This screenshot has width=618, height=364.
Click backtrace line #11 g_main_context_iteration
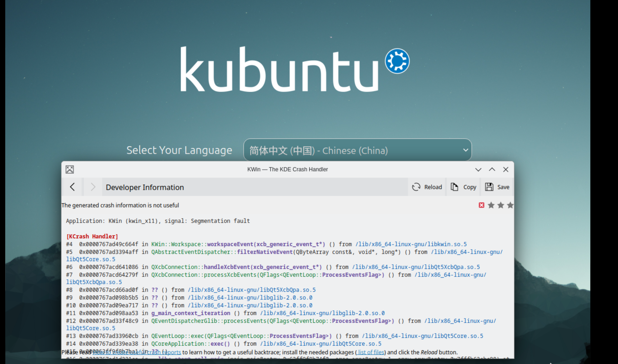(x=225, y=313)
